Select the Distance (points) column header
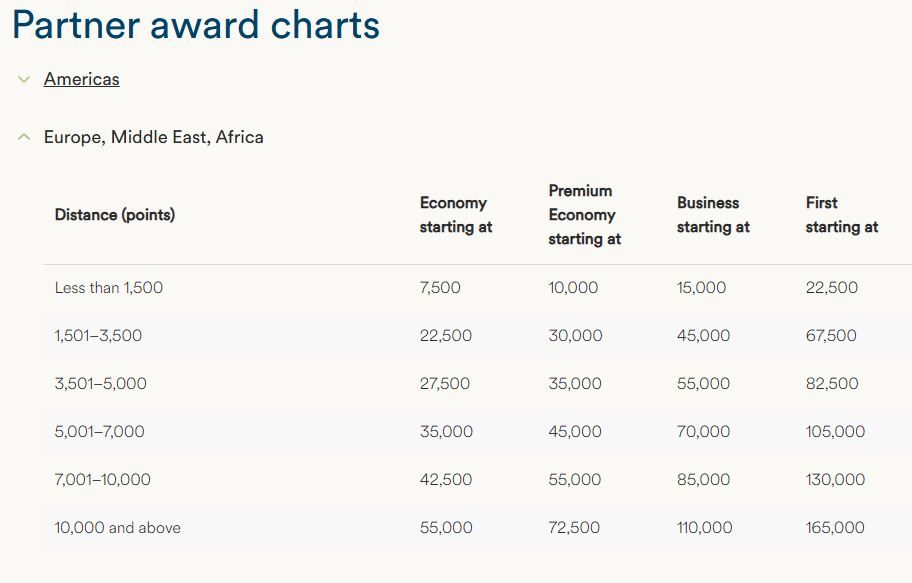Image resolution: width=912 pixels, height=583 pixels. 114,215
